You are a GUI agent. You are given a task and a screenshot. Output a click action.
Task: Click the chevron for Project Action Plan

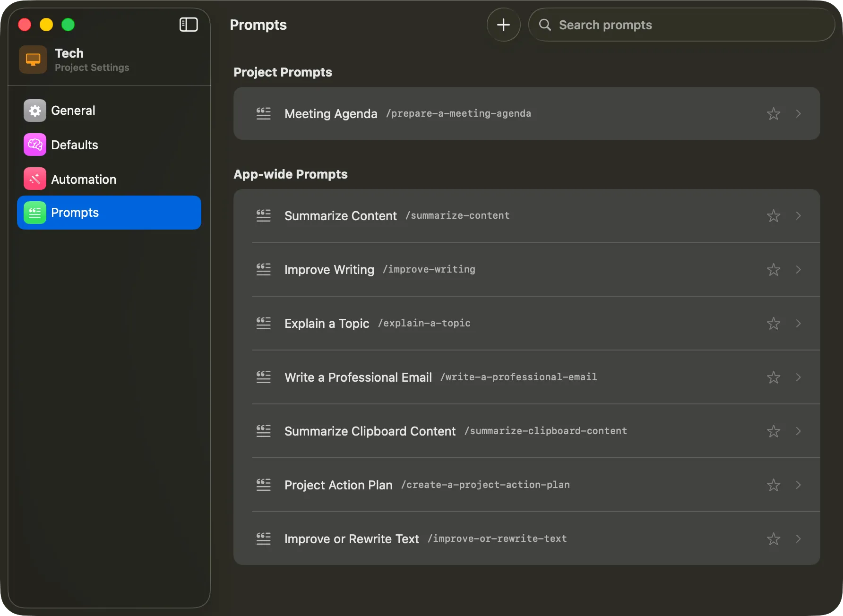click(x=798, y=485)
